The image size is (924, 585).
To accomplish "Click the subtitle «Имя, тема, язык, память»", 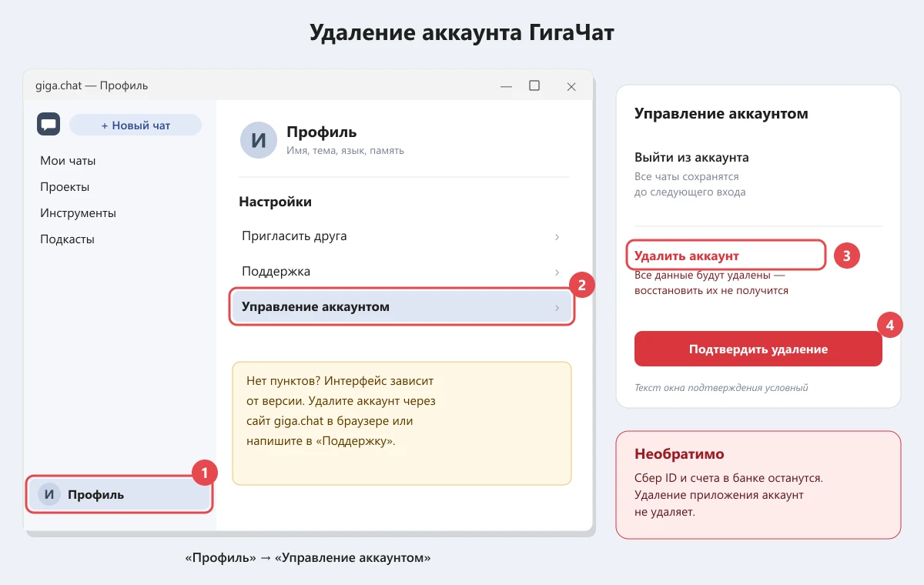I will tap(345, 151).
